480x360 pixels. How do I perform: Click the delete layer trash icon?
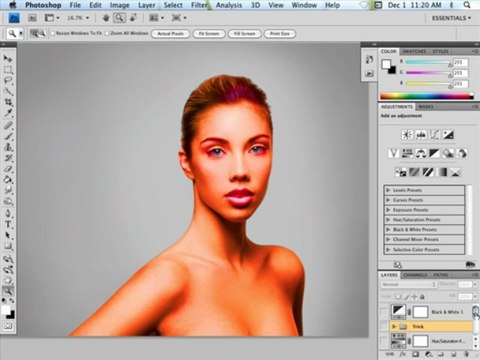click(466, 354)
